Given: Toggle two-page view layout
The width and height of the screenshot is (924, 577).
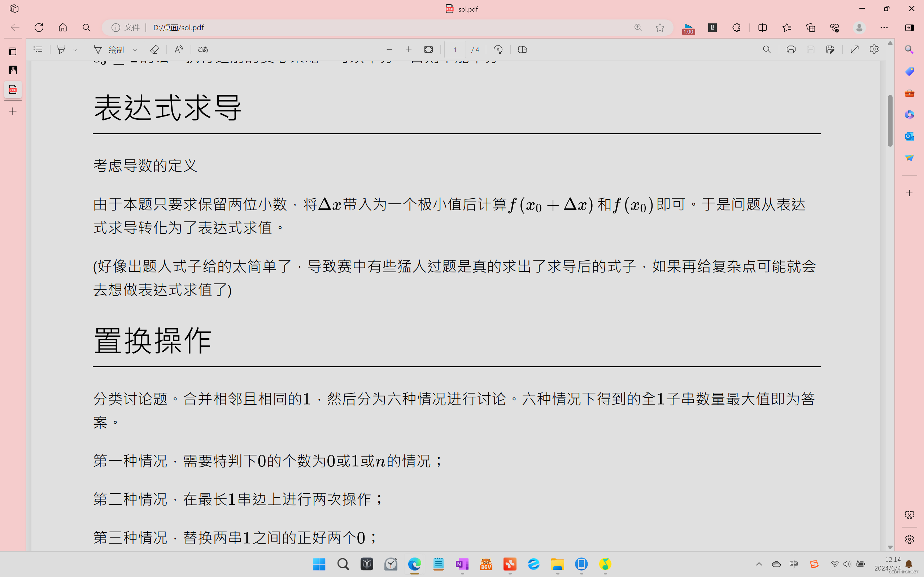Looking at the screenshot, I should click(522, 49).
